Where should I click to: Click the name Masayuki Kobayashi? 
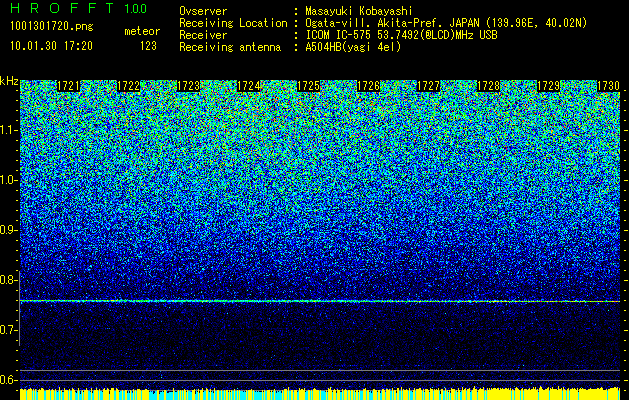click(358, 11)
